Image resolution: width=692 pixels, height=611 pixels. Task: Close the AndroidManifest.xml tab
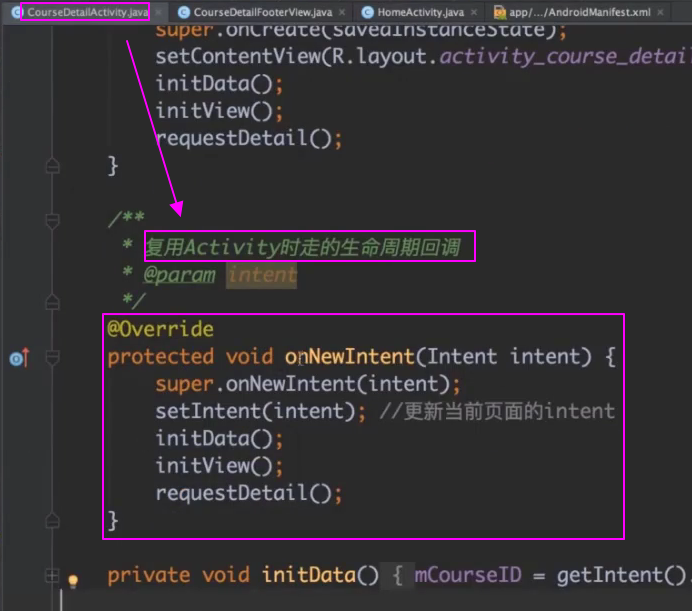pyautogui.click(x=660, y=12)
